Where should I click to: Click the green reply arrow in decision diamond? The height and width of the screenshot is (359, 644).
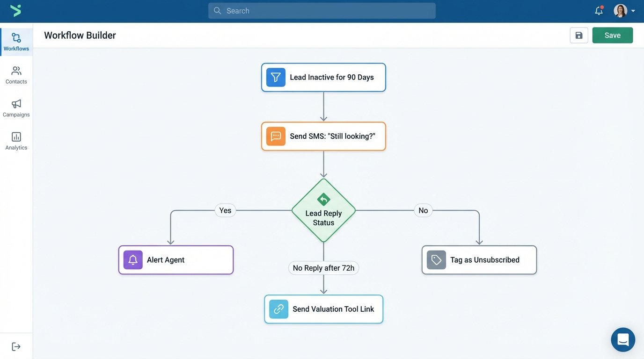[x=323, y=200]
